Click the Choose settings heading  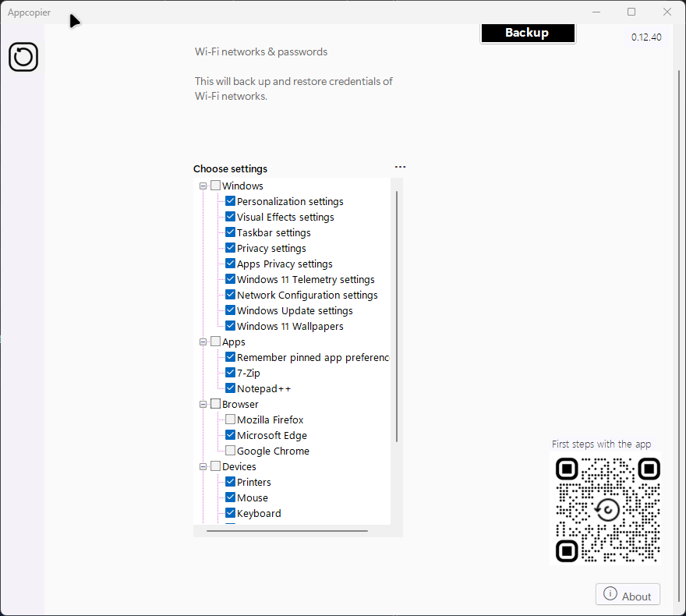(230, 169)
